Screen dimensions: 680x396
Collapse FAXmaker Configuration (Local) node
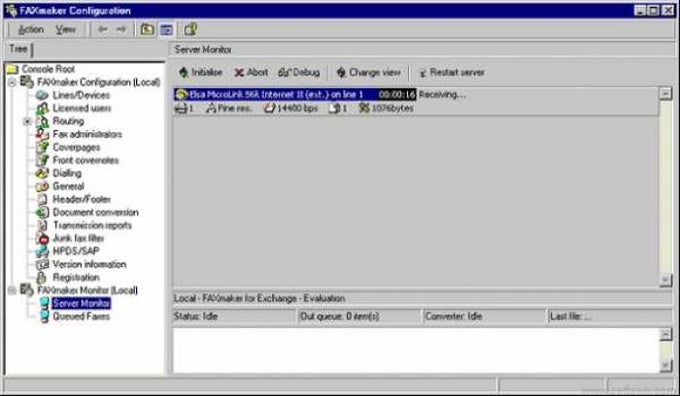(x=12, y=82)
